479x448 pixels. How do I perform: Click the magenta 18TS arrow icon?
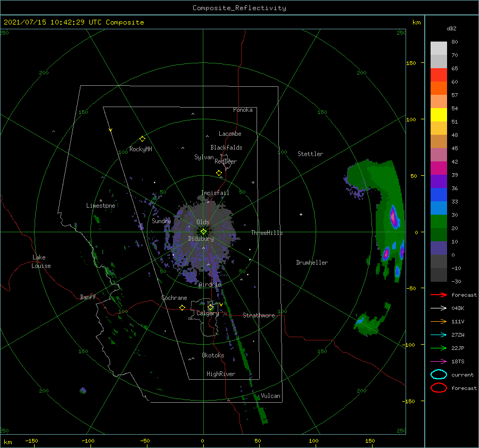439,362
